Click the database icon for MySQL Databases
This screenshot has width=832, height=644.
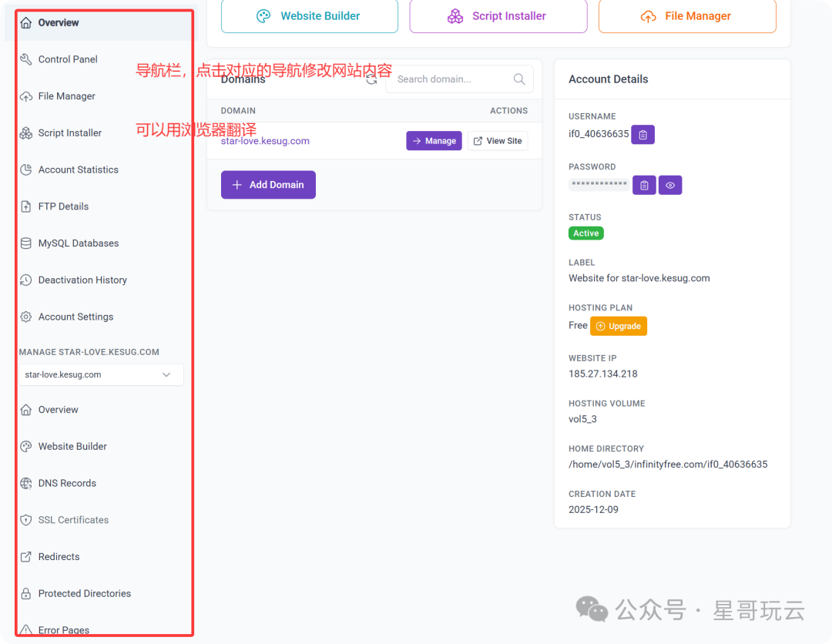point(26,243)
